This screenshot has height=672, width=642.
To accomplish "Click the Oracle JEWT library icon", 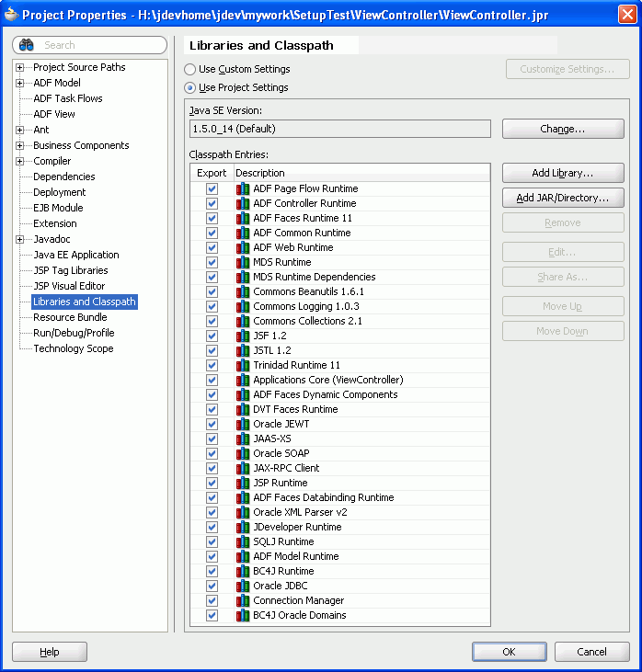I will tap(243, 424).
